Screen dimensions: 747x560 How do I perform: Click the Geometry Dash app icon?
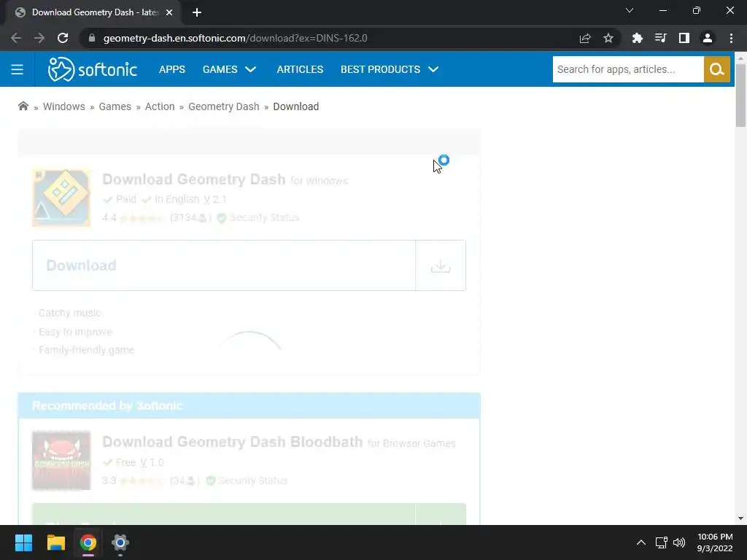tap(61, 198)
